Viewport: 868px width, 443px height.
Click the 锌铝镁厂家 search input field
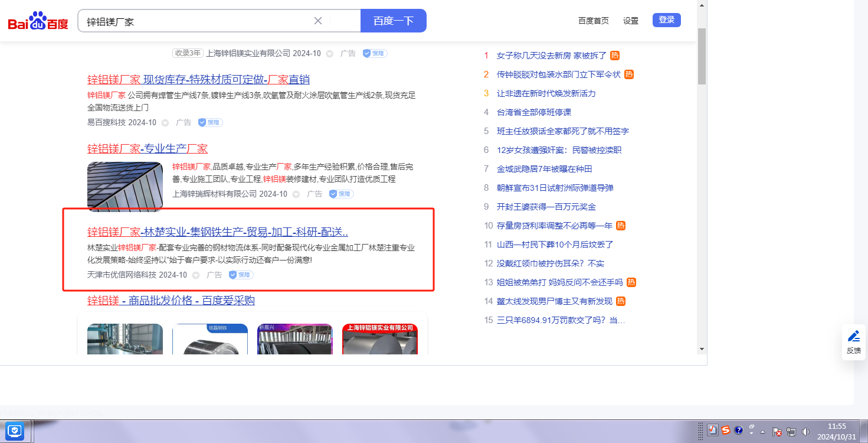195,21
